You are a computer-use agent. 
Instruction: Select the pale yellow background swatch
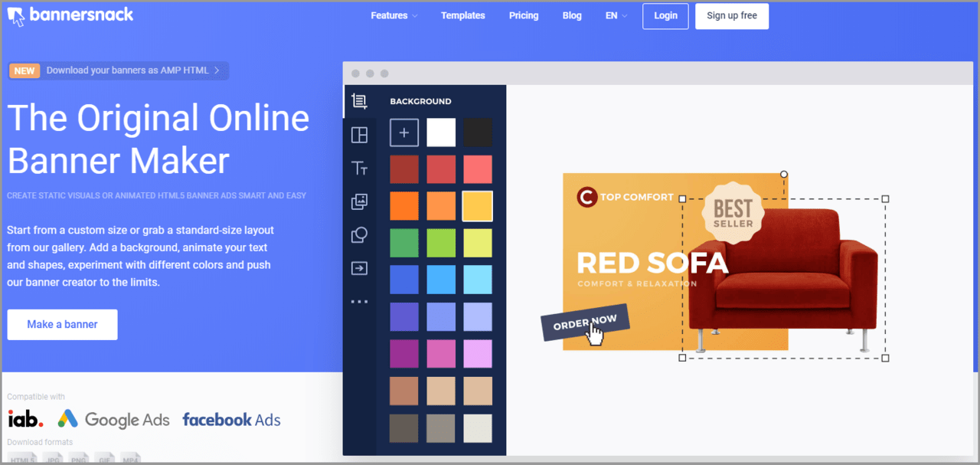coord(478,243)
